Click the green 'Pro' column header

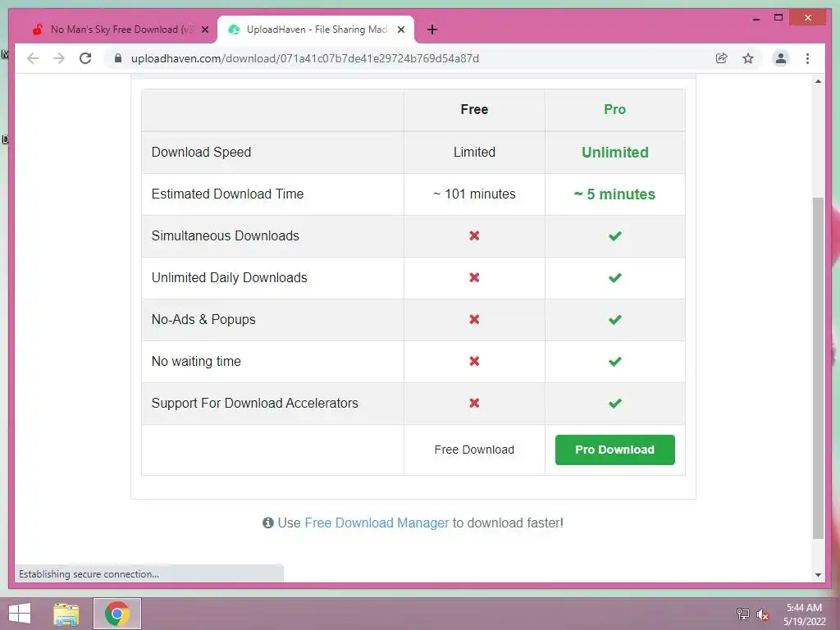615,109
